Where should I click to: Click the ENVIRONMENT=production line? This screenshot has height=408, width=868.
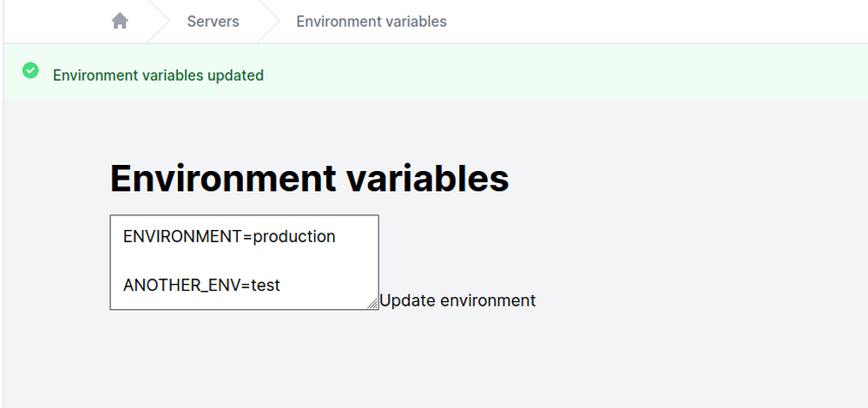click(x=229, y=236)
